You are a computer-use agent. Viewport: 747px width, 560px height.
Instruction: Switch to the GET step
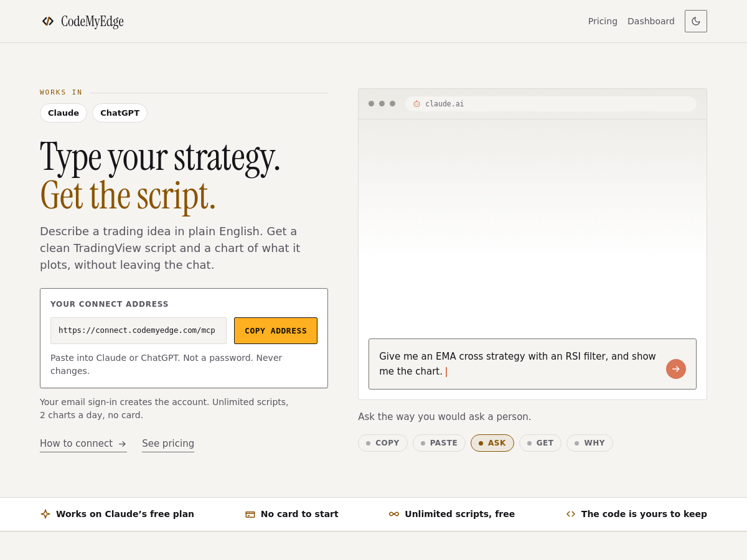tap(540, 443)
